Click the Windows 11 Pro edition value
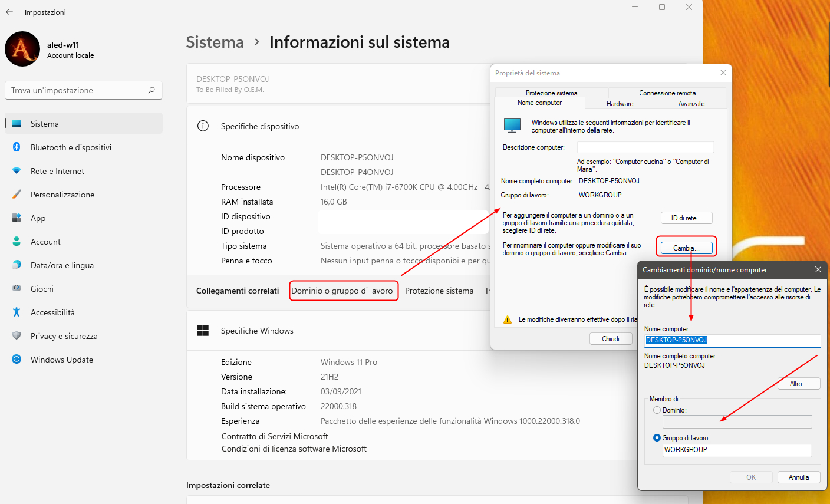The height and width of the screenshot is (504, 830). [349, 362]
